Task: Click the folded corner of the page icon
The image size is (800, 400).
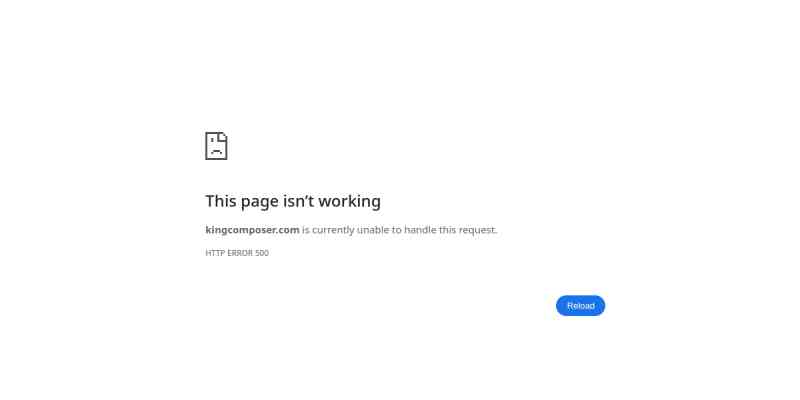Action: (x=223, y=137)
